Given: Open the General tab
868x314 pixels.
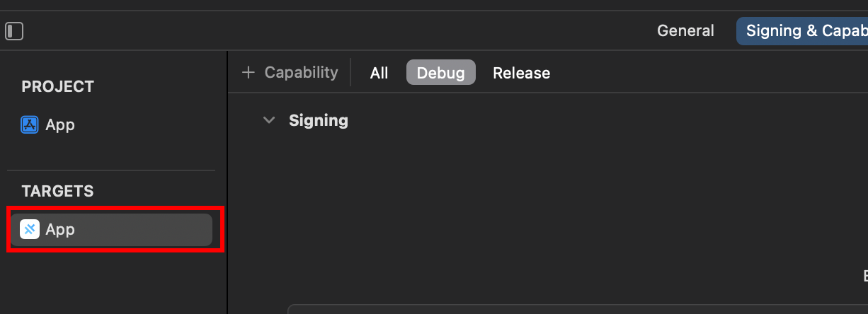Looking at the screenshot, I should (x=685, y=31).
